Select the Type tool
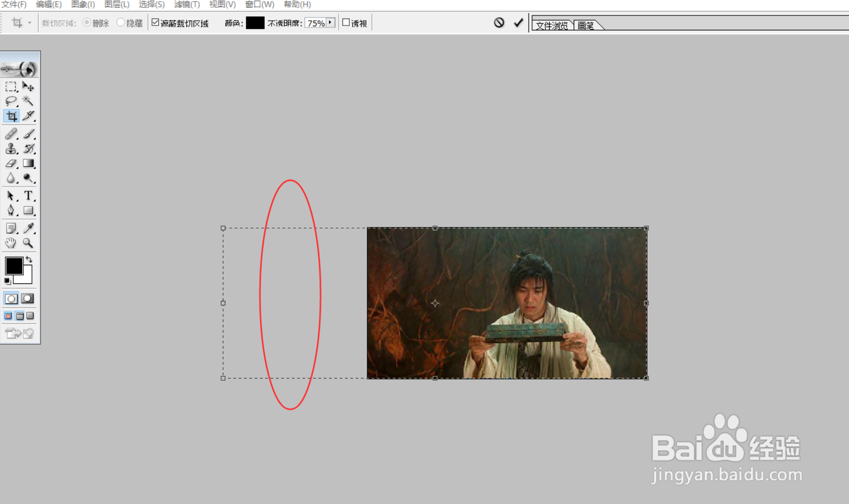This screenshot has height=504, width=849. click(x=28, y=196)
